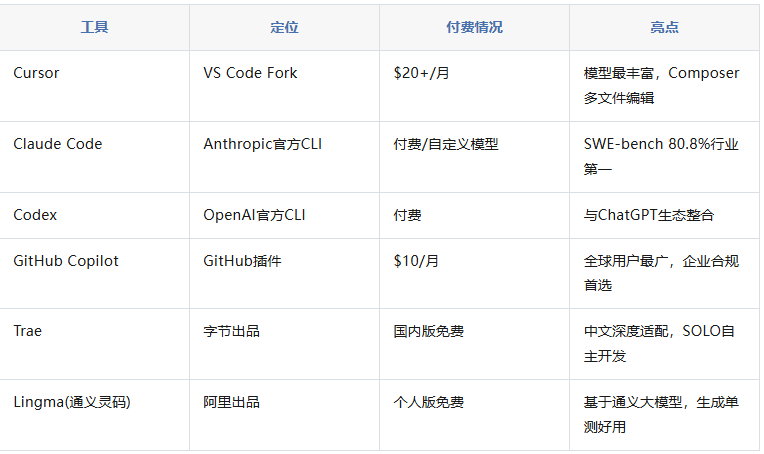This screenshot has height=454, width=764.
Task: Select the Lingma(通义灵码) cell
Action: [95, 415]
